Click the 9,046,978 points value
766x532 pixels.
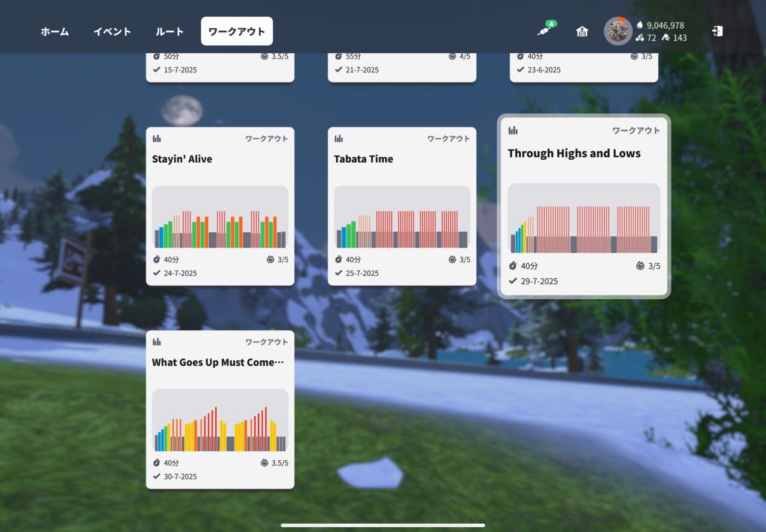(x=665, y=25)
